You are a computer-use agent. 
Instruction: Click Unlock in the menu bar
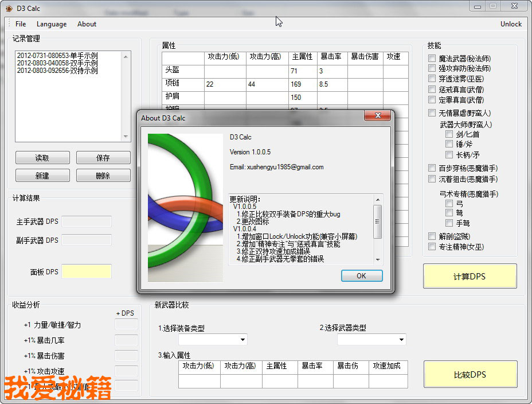coord(511,24)
